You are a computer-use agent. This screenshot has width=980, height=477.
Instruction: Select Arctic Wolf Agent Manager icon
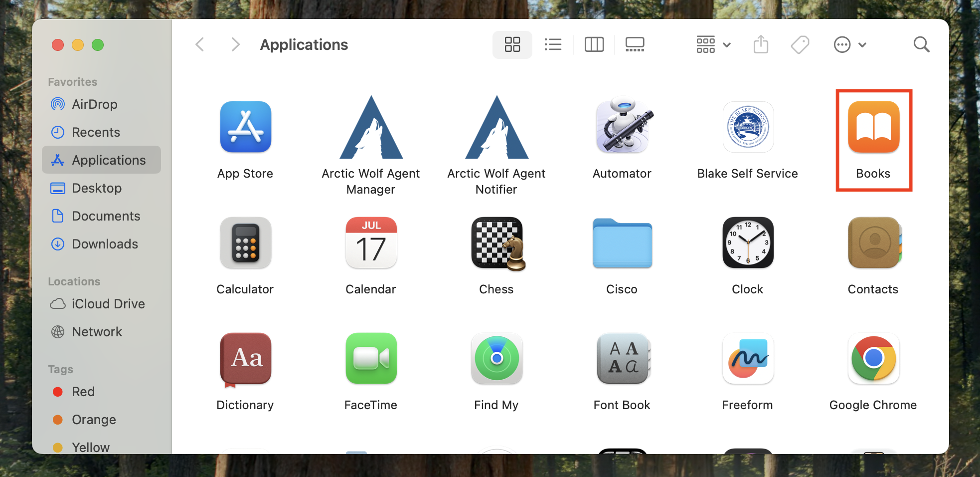(x=371, y=127)
